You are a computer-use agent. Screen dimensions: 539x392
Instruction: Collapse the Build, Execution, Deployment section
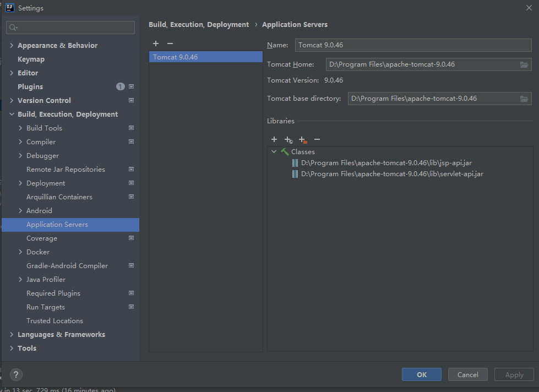click(12, 115)
